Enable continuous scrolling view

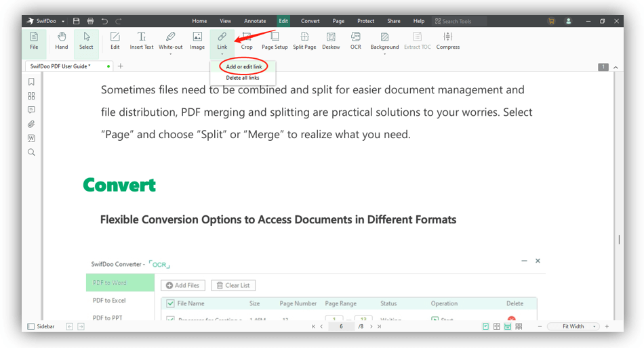(x=508, y=326)
